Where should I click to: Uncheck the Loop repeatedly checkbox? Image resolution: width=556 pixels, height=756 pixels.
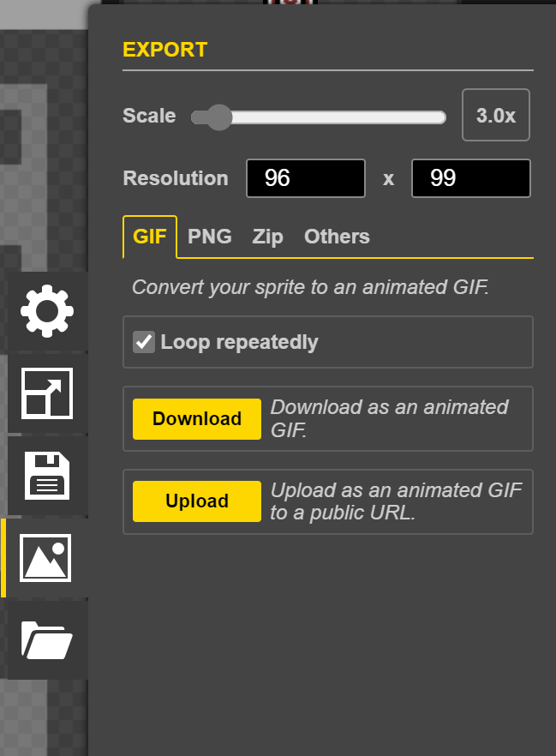point(144,342)
